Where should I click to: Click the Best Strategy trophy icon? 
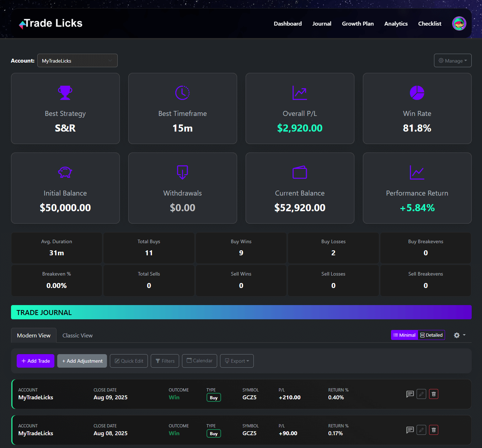tap(65, 93)
